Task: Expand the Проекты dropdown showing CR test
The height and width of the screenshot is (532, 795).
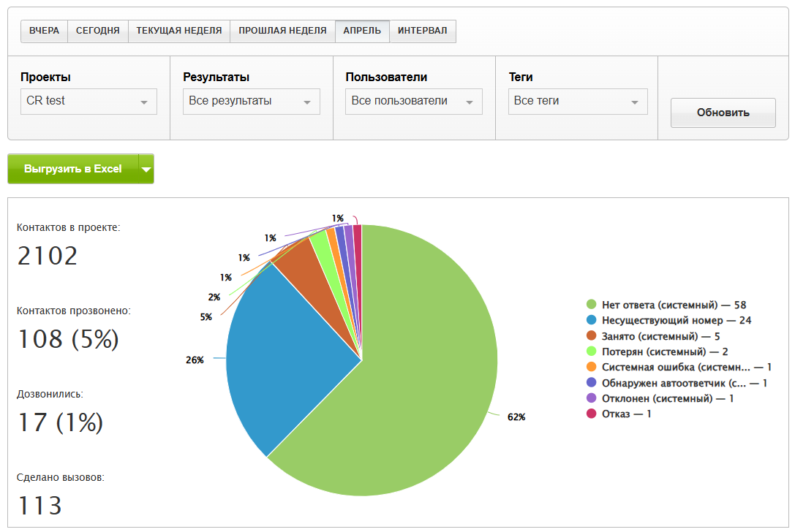Action: (88, 102)
